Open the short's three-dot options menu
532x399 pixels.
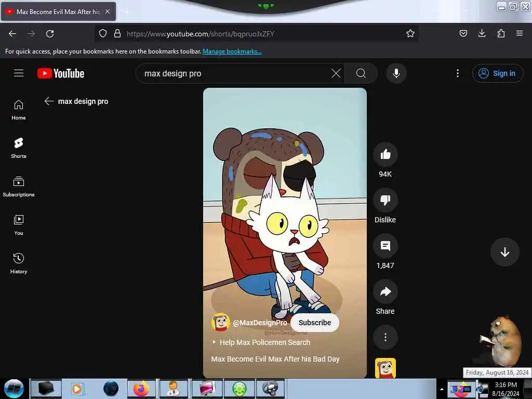pos(385,337)
